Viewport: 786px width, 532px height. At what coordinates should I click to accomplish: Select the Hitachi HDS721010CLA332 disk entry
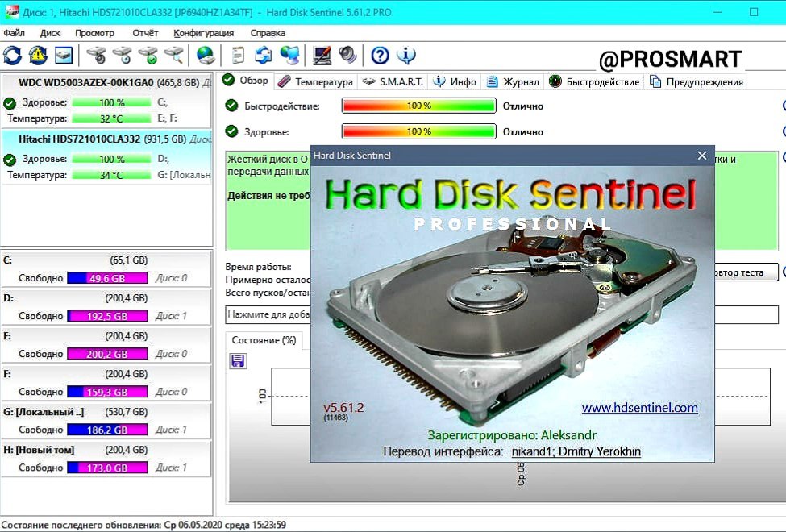pos(106,156)
